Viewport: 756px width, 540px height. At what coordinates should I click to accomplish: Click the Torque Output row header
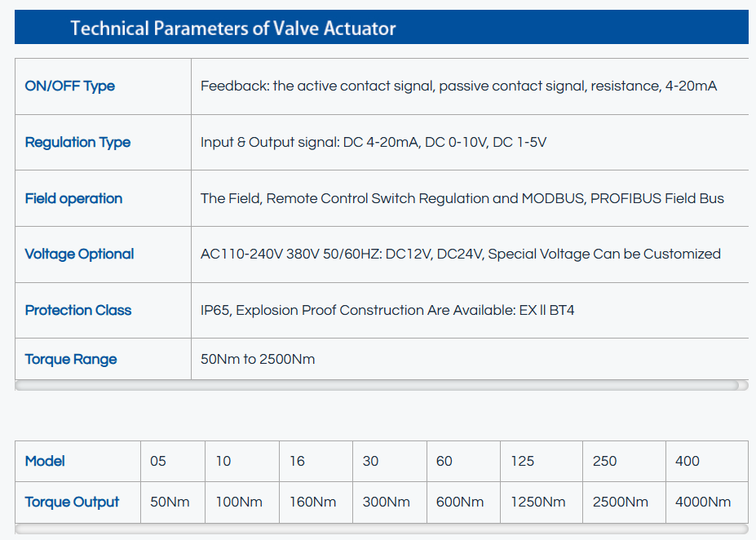pos(72,502)
